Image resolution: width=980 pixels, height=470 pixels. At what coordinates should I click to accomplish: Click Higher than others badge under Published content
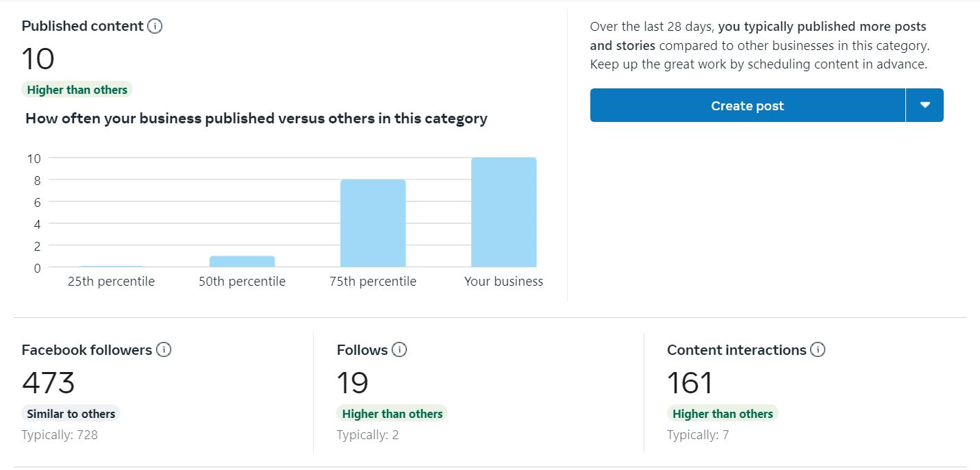[x=77, y=90]
